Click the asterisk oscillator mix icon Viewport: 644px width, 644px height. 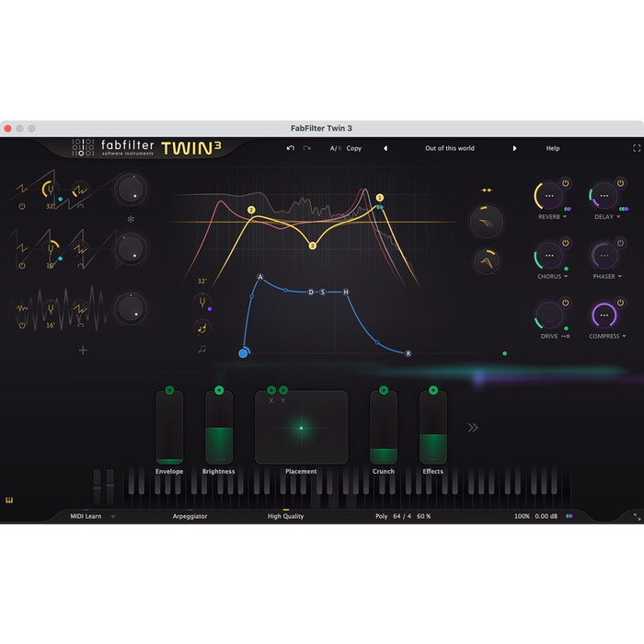coord(131,219)
